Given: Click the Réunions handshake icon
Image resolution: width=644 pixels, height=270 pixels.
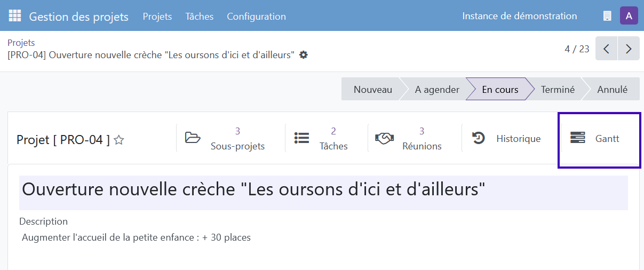Looking at the screenshot, I should point(384,138).
